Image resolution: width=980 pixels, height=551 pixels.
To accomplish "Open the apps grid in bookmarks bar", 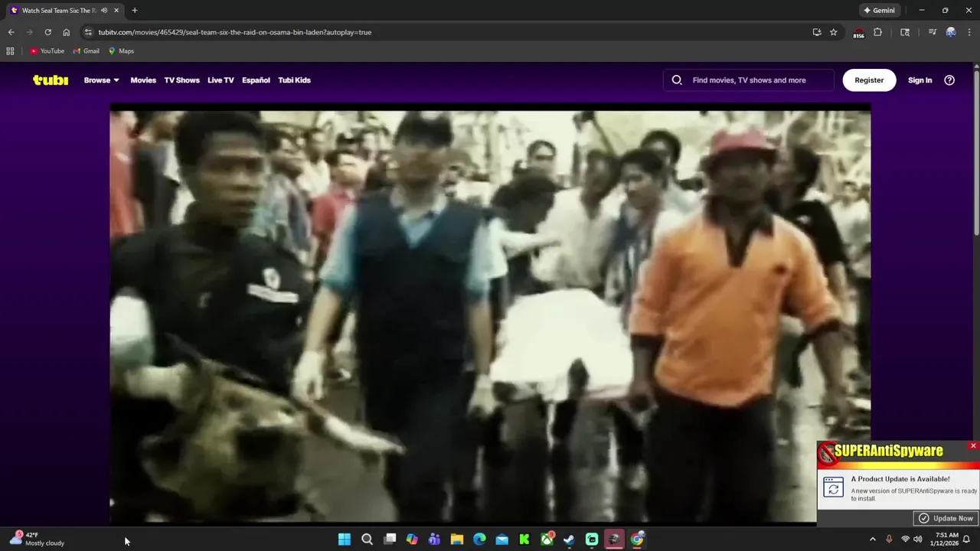I will coord(10,51).
